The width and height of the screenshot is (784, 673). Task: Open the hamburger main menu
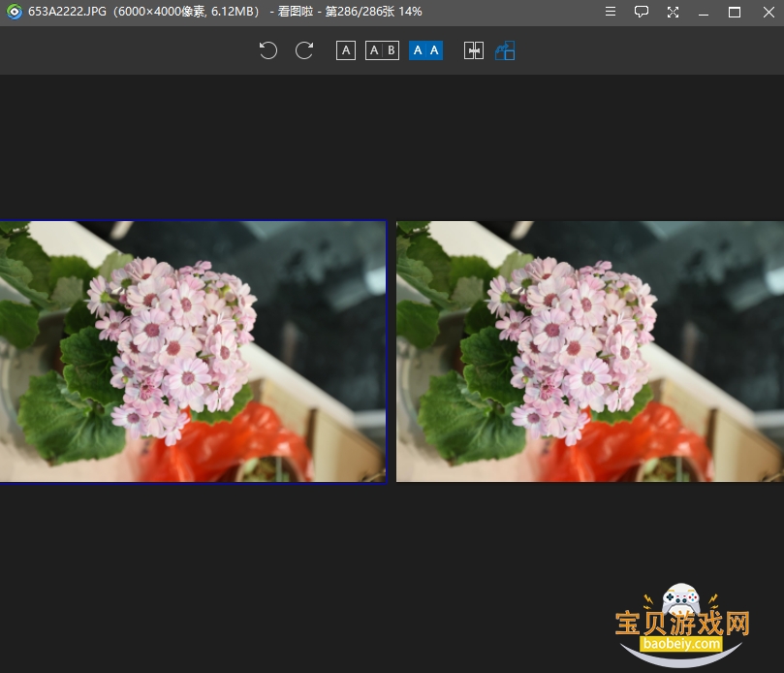pos(610,12)
